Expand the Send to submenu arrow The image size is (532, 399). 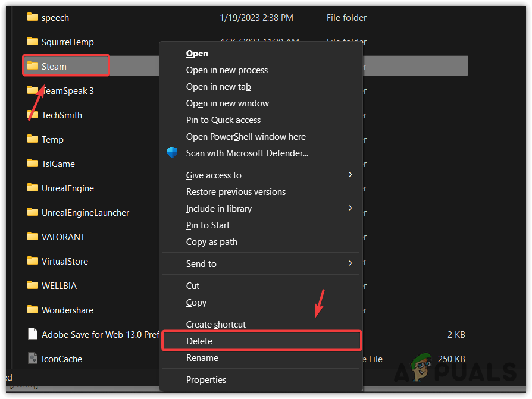pos(351,263)
